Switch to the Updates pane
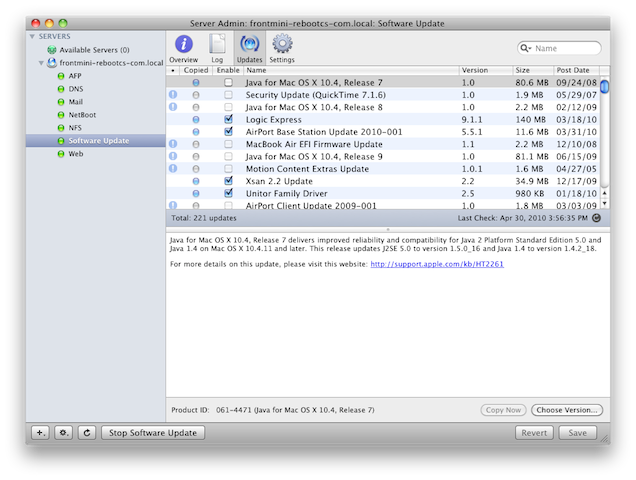The height and width of the screenshot is (480, 636). tap(249, 47)
